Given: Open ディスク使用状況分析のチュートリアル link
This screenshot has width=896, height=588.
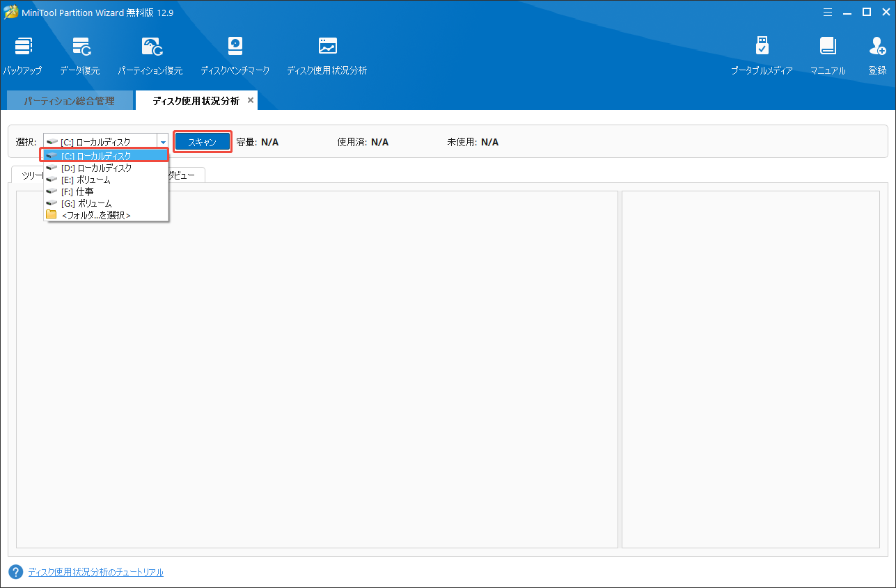Looking at the screenshot, I should (x=95, y=572).
